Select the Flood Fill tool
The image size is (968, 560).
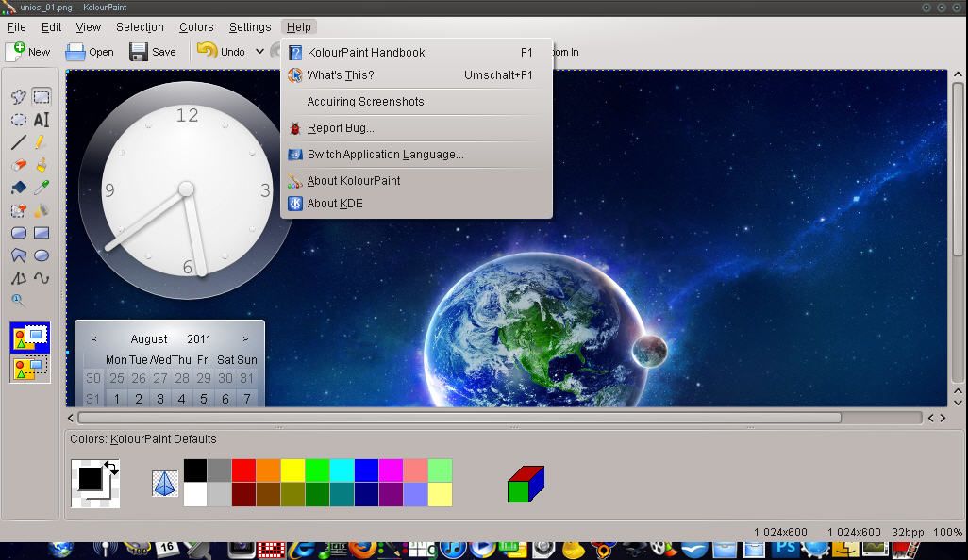[x=18, y=188]
